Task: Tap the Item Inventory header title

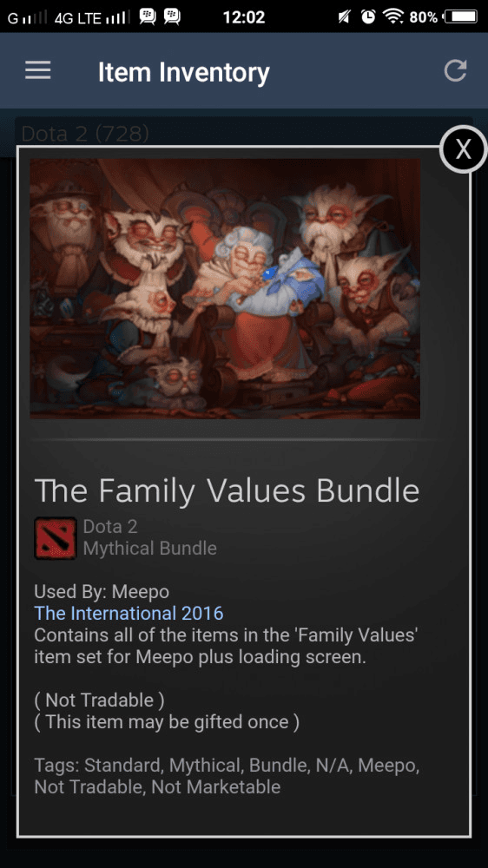Action: pos(184,73)
